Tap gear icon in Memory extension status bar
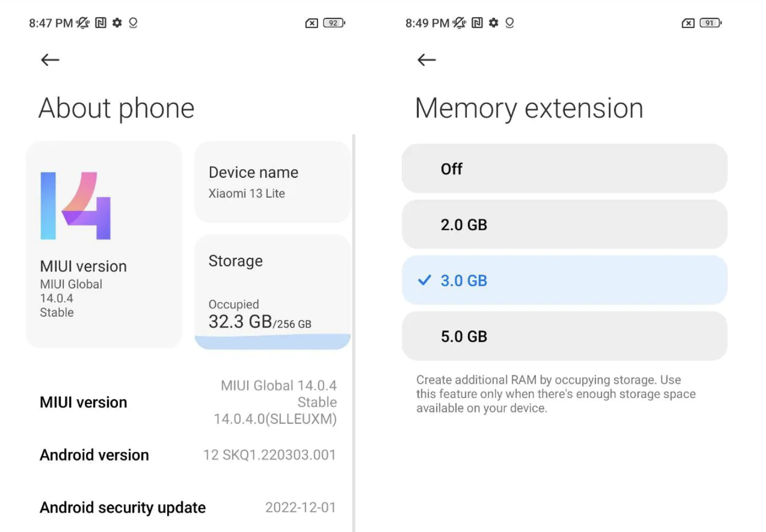The image size is (766, 532). pos(493,23)
